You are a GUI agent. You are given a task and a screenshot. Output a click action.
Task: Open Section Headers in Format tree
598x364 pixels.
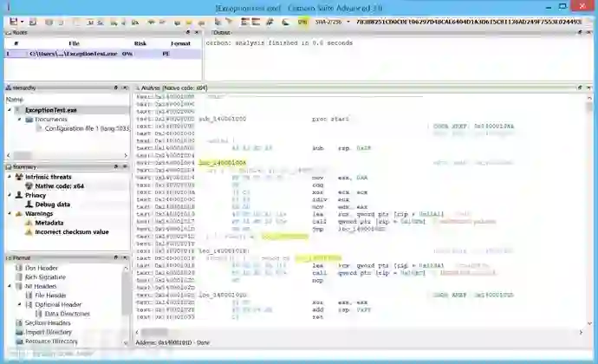[x=48, y=322]
